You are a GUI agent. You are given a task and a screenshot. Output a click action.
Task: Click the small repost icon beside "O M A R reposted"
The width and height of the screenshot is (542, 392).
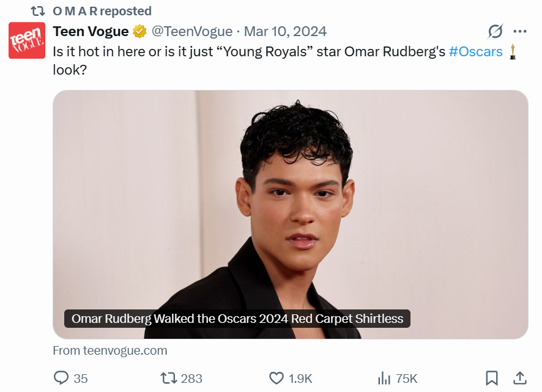tap(38, 11)
